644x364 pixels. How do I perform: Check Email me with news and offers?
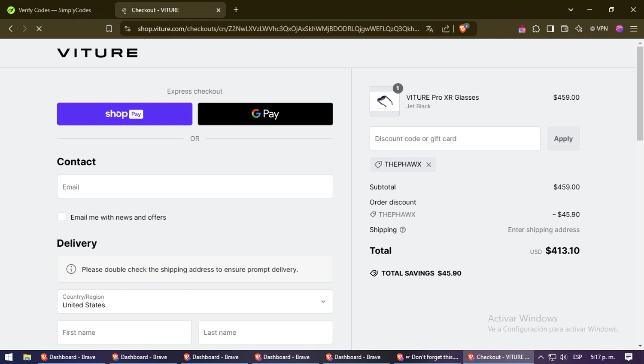[62, 217]
